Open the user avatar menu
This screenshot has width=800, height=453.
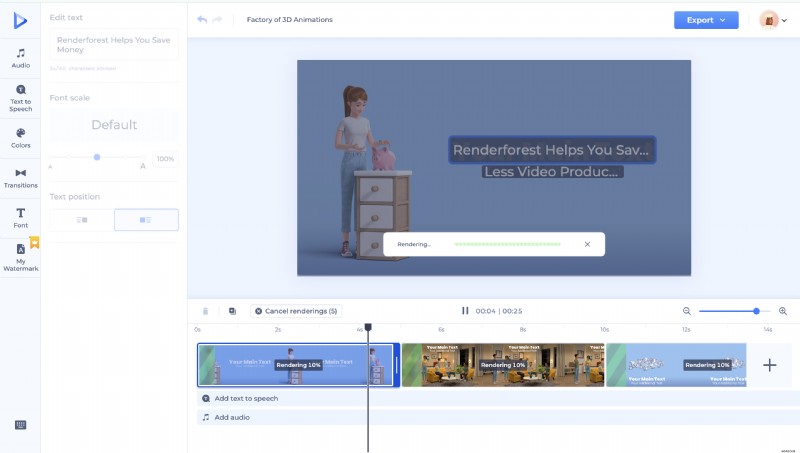[x=773, y=20]
